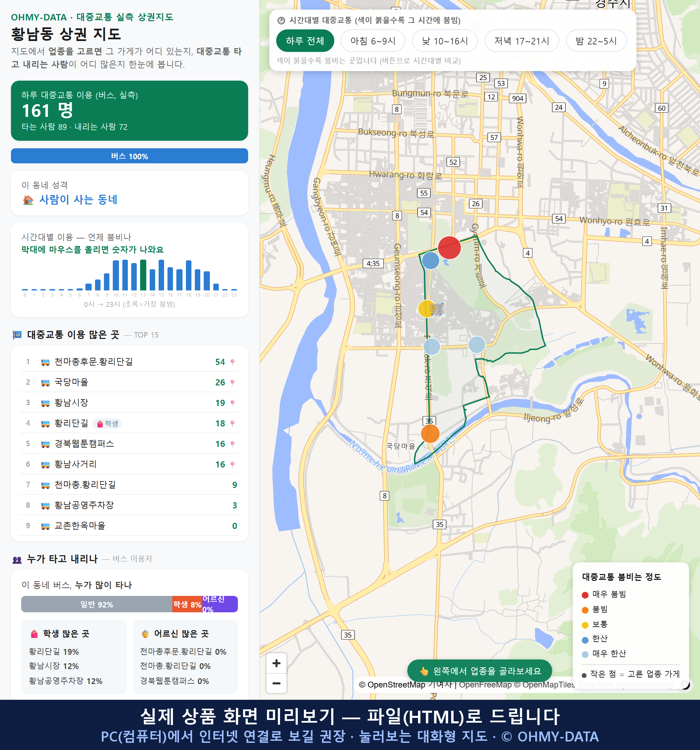Screen dimensions: 700x750
Task: Click map pin icon for 황리단길 row
Action: pyautogui.click(x=232, y=424)
